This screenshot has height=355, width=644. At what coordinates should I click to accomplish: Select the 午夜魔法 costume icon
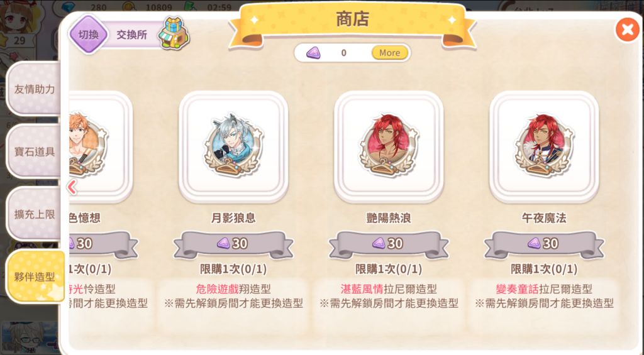click(x=544, y=146)
